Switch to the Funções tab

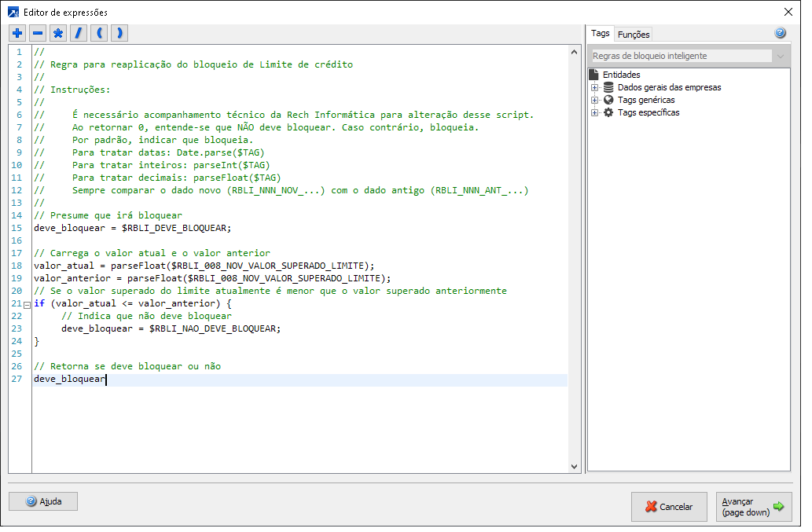coord(634,35)
